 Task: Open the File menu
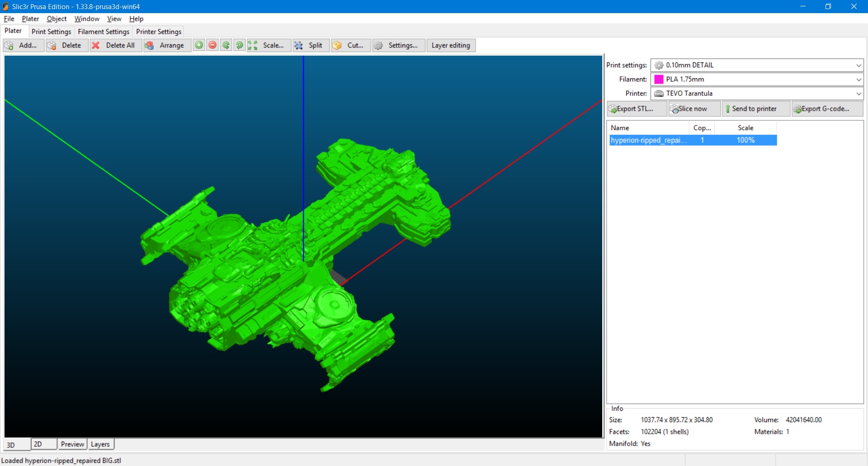(x=9, y=19)
